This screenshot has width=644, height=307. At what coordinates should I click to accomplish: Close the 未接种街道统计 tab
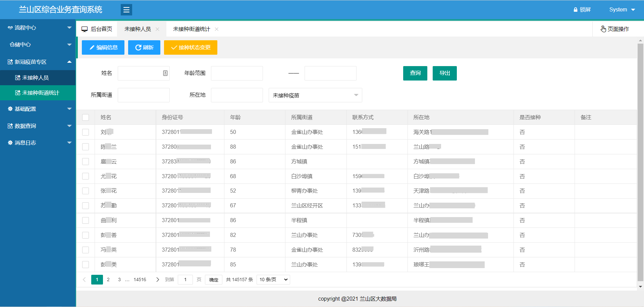click(x=217, y=29)
